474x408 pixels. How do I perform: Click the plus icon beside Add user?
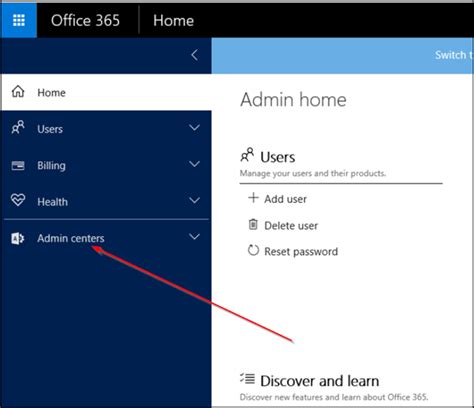[x=253, y=198]
